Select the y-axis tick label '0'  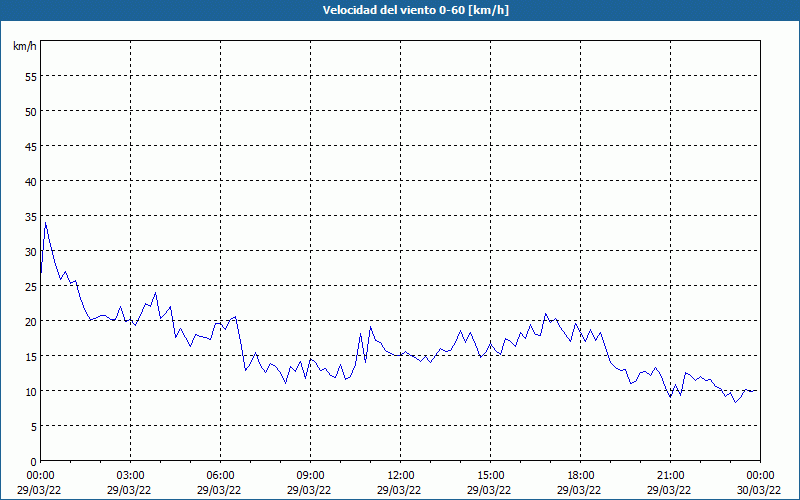point(34,462)
